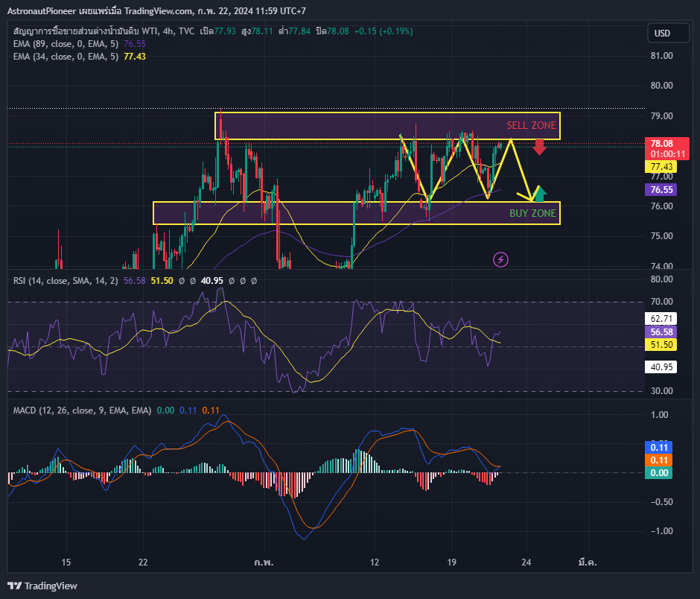This screenshot has height=599, width=700.
Task: Select the MACD (12, 26, close, 9) legend
Action: click(82, 410)
